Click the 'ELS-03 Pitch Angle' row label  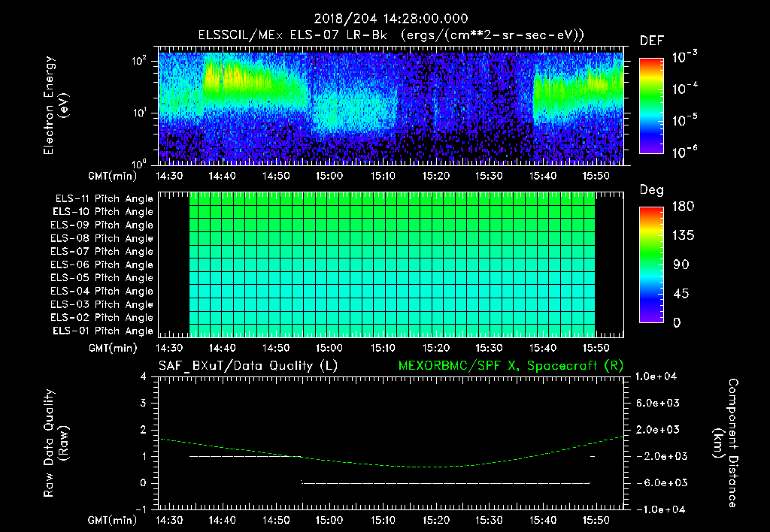[x=102, y=304]
